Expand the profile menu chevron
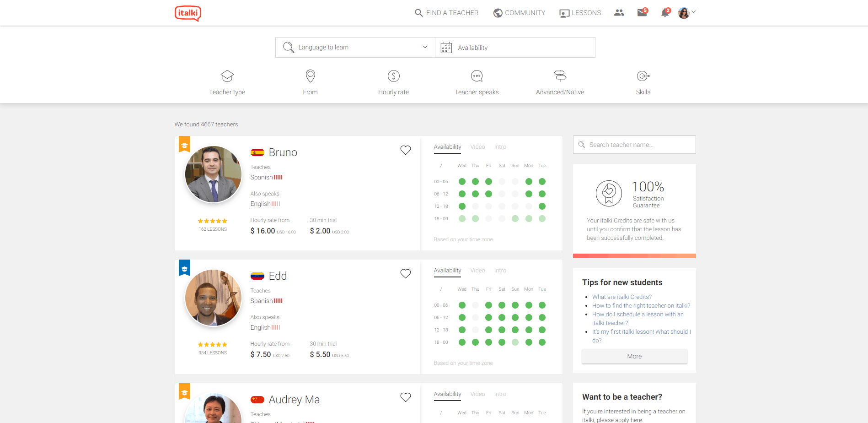The height and width of the screenshot is (423, 868). click(693, 12)
